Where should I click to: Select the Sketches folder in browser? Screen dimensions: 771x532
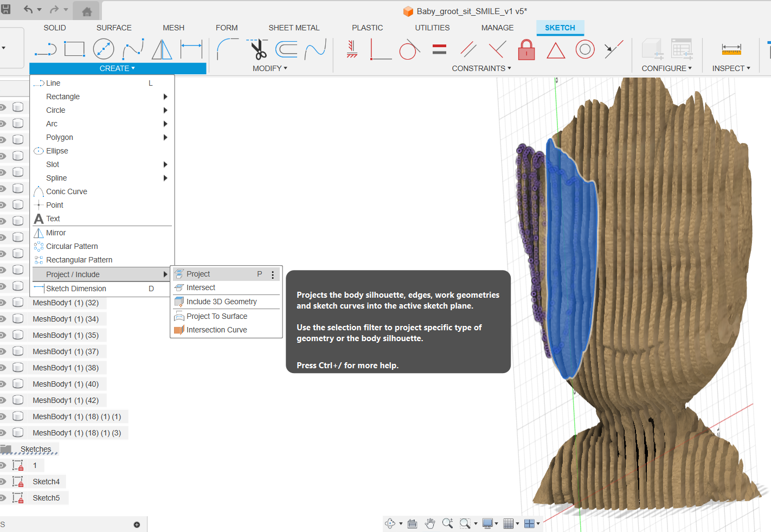tap(36, 449)
